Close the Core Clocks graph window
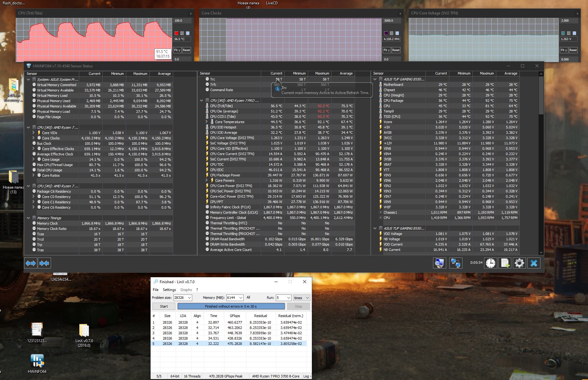The height and width of the screenshot is (380, 588). (x=400, y=13)
